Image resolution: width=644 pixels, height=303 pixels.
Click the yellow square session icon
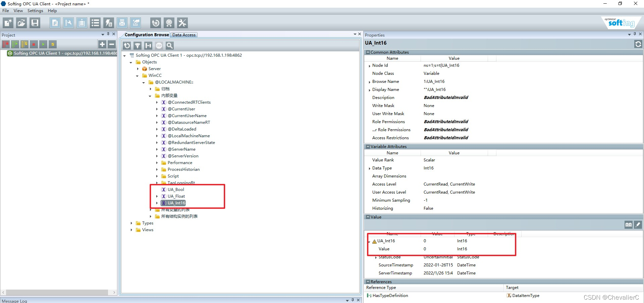click(52, 44)
